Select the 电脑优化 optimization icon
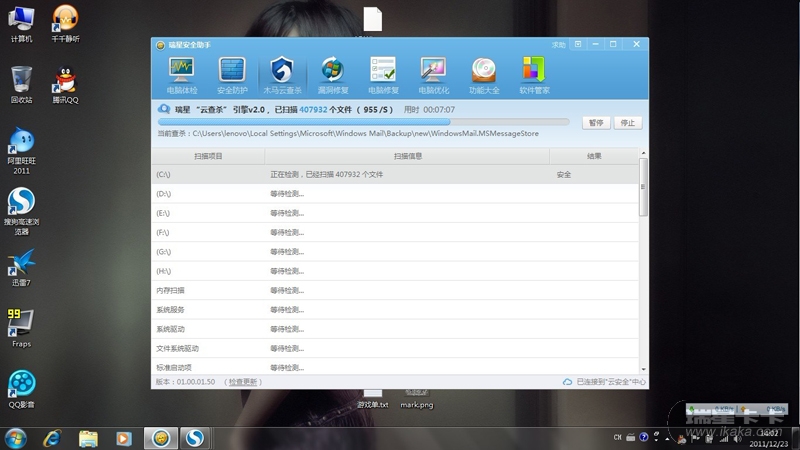 point(433,75)
